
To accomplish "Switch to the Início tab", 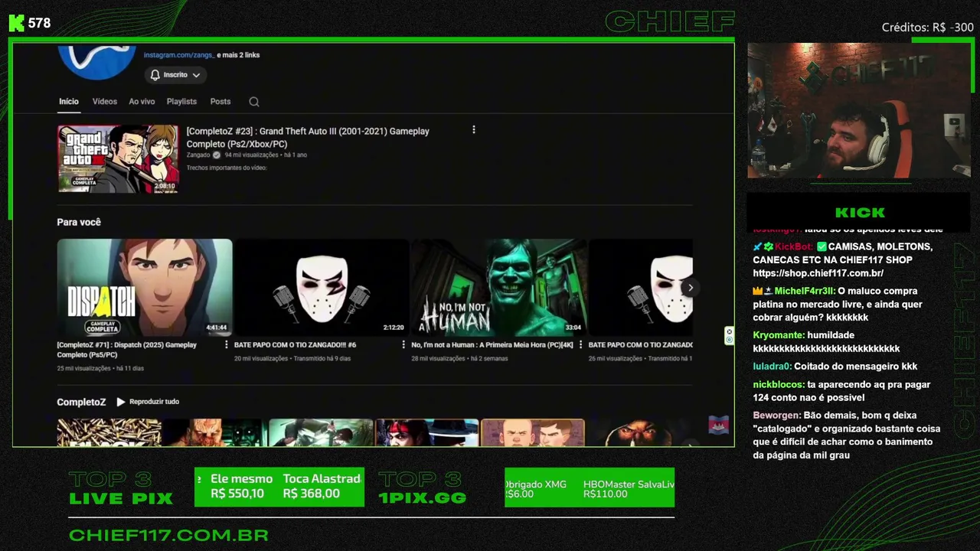I will click(x=69, y=102).
